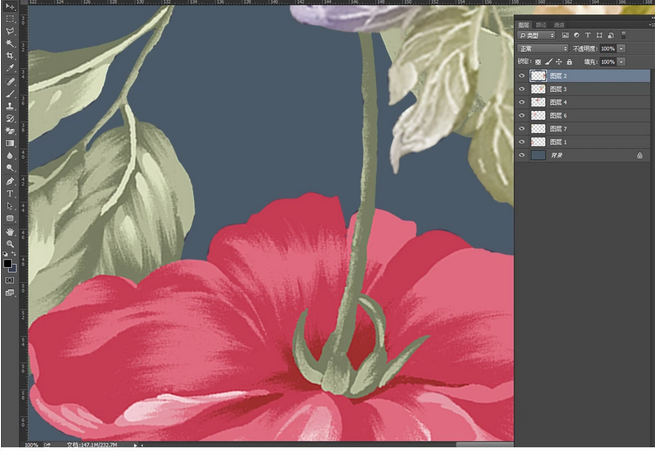Image resolution: width=655 pixels, height=451 pixels.
Task: Select the Lasso tool
Action: [10, 31]
